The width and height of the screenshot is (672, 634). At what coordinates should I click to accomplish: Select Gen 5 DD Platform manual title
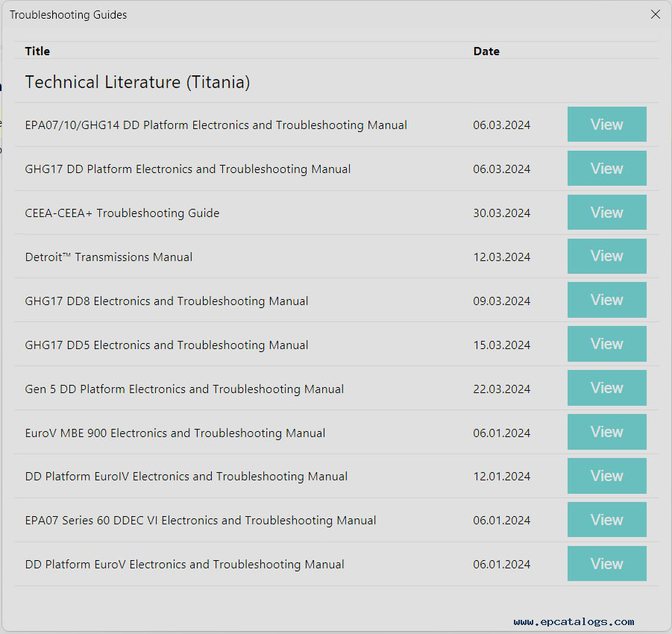pos(184,389)
